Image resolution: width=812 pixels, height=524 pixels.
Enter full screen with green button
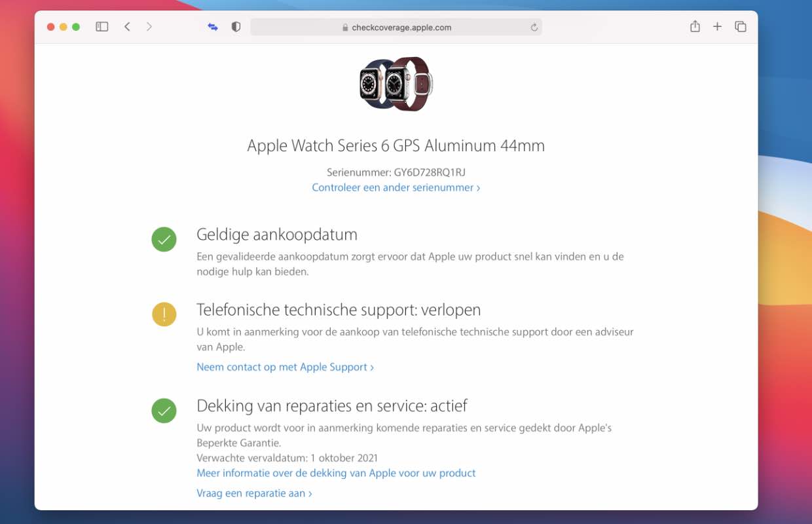tap(76, 27)
